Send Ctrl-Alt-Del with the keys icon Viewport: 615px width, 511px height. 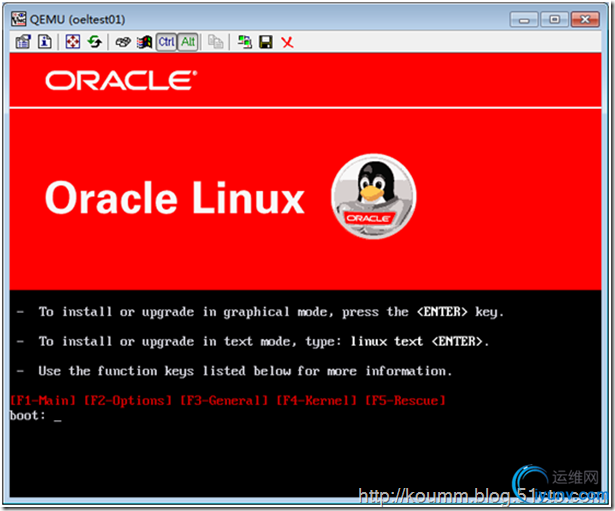(x=123, y=42)
